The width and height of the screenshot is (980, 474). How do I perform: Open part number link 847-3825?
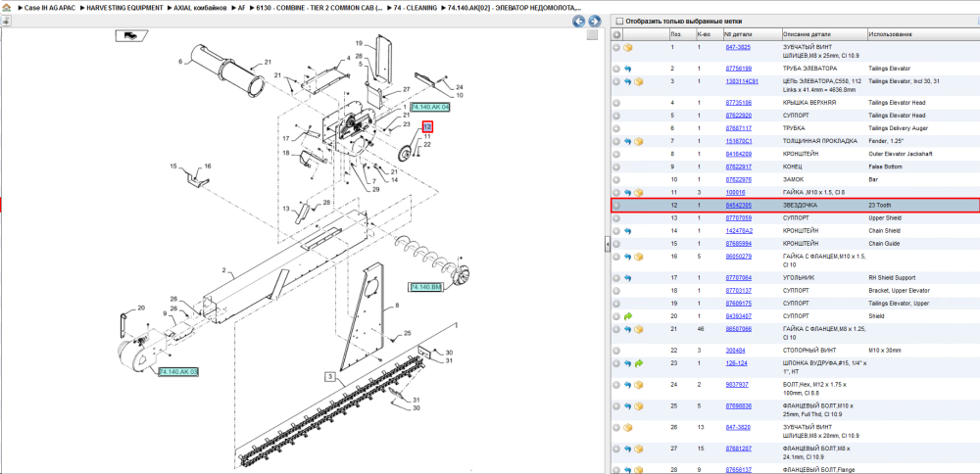coord(738,47)
